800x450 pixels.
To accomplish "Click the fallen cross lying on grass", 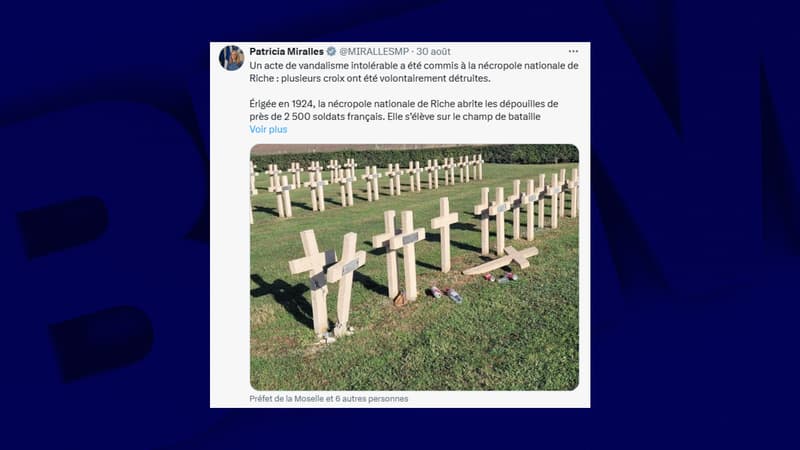I will (501, 260).
